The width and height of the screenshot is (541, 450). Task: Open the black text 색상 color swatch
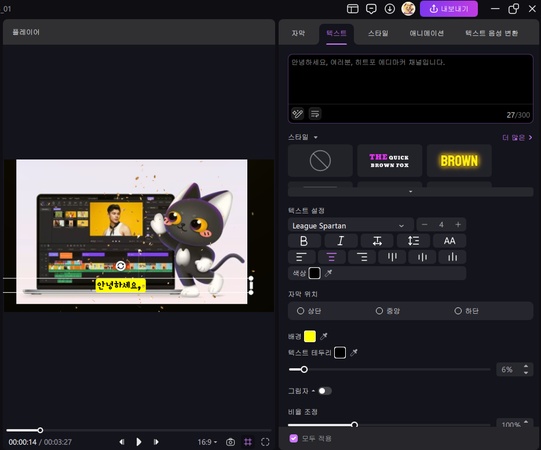click(314, 273)
